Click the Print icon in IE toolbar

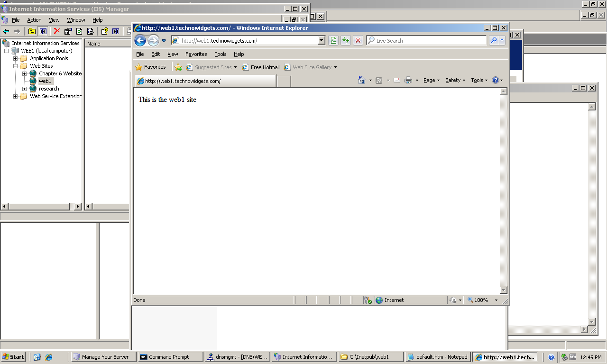pyautogui.click(x=408, y=80)
